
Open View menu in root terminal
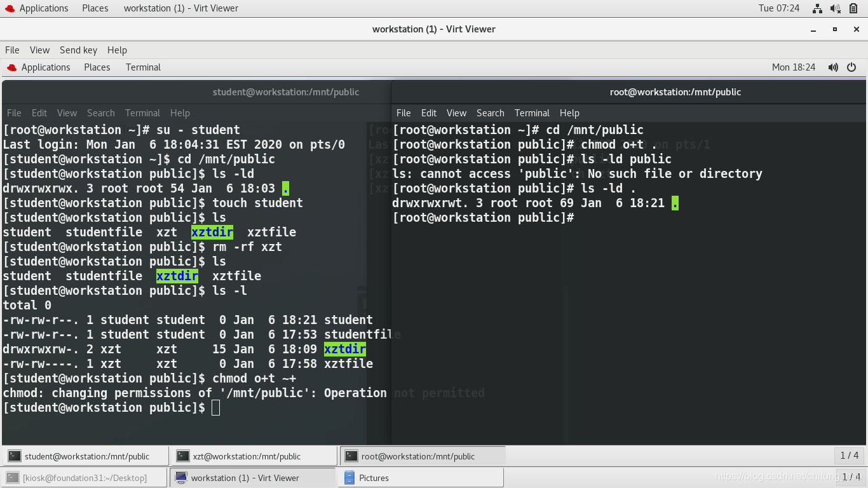[456, 113]
